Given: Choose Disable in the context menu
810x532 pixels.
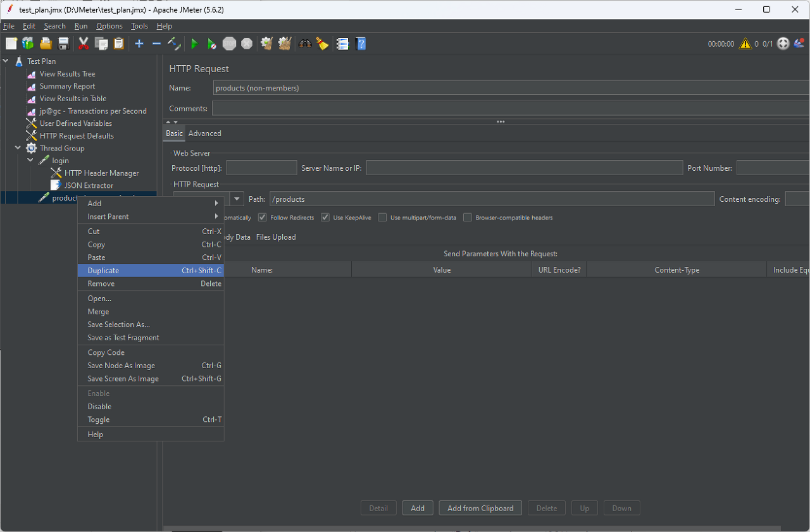Looking at the screenshot, I should point(151,407).
